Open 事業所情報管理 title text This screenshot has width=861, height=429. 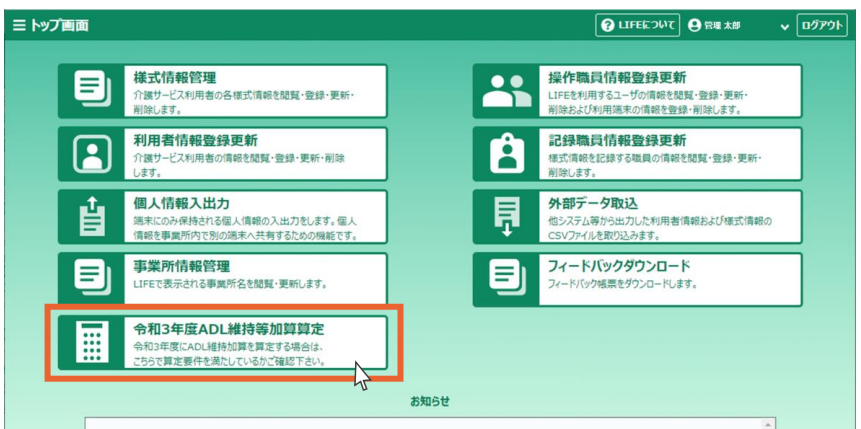click(181, 267)
